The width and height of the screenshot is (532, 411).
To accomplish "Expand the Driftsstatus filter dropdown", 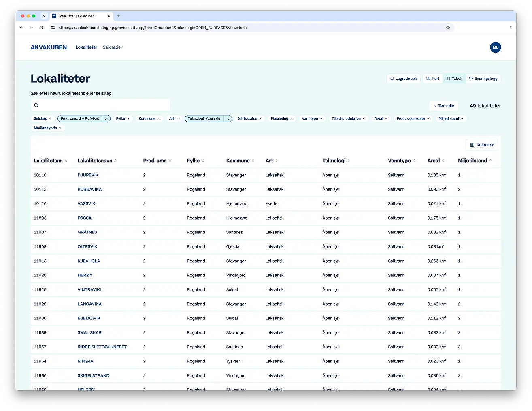I will coord(249,119).
